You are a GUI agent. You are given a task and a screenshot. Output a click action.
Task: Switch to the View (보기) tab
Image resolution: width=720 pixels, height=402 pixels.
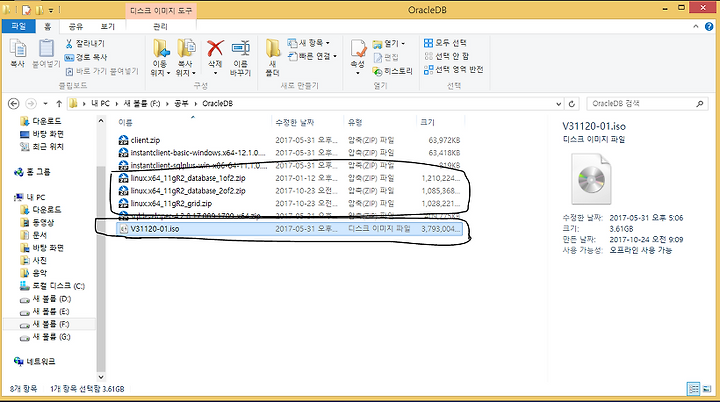click(x=107, y=27)
